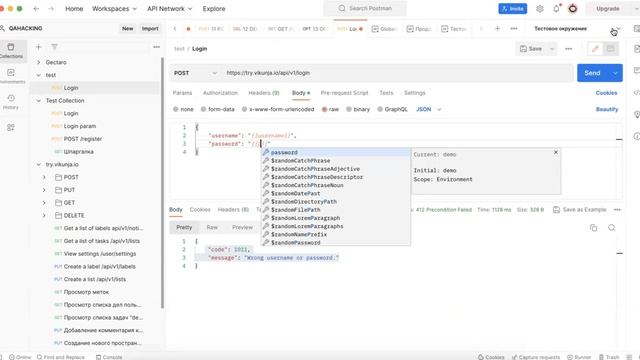The width and height of the screenshot is (640, 360).
Task: Select the raw body type
Action: click(x=330, y=109)
